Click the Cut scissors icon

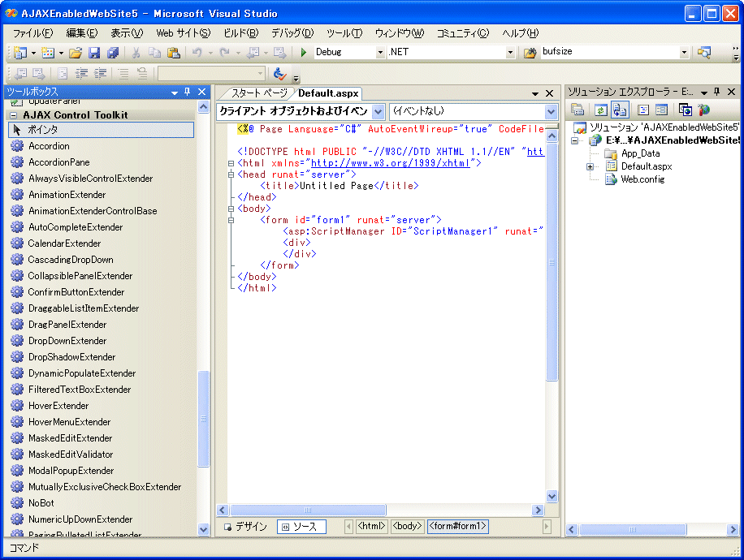point(136,53)
